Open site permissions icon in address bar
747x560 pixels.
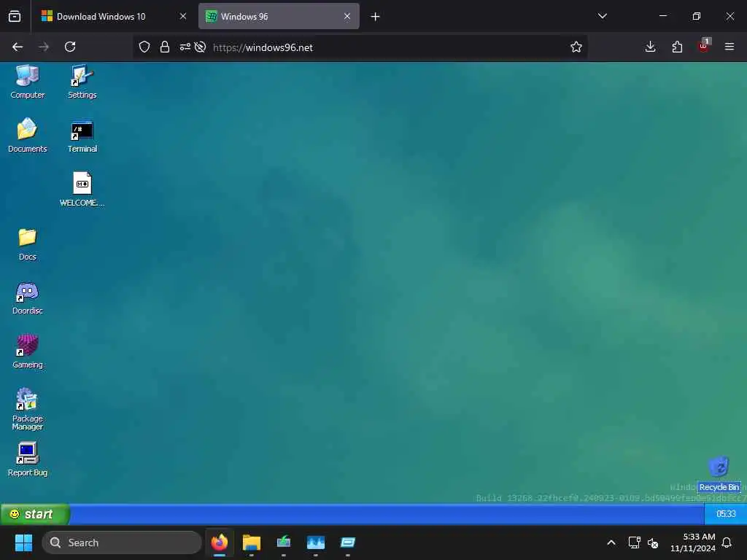(x=185, y=47)
